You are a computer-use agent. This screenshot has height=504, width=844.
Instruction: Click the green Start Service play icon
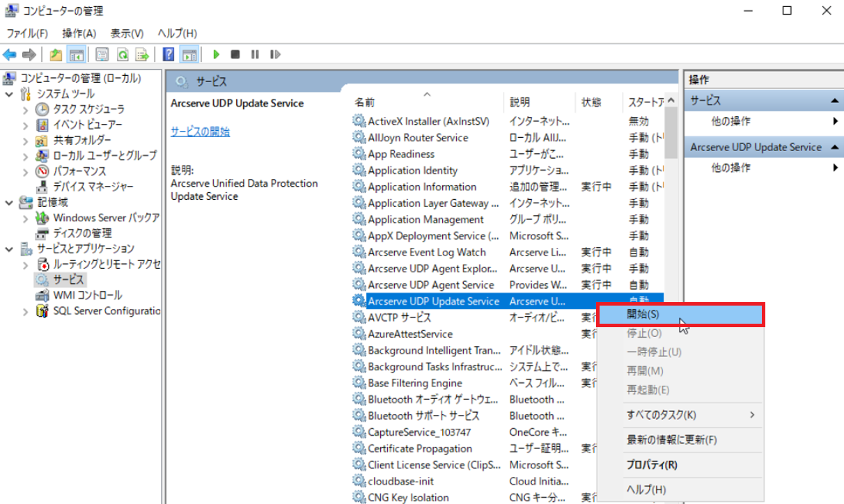(x=217, y=54)
